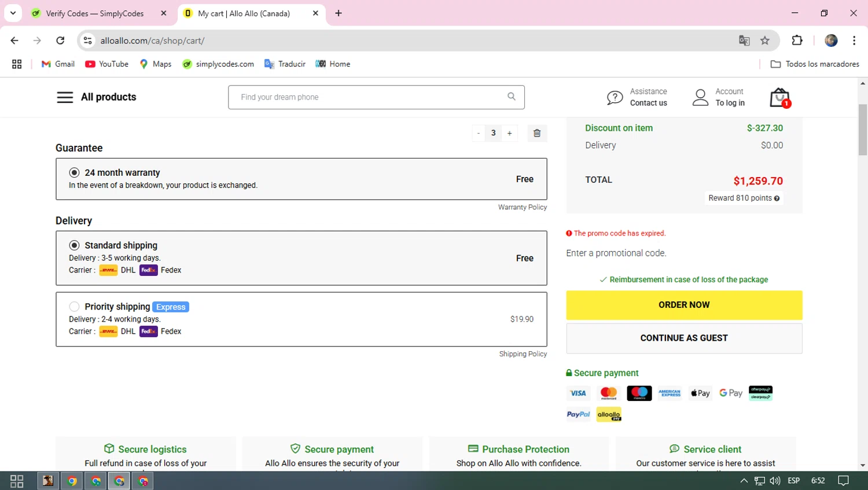The width and height of the screenshot is (868, 490).
Task: Open a new browser tab
Action: click(x=339, y=13)
